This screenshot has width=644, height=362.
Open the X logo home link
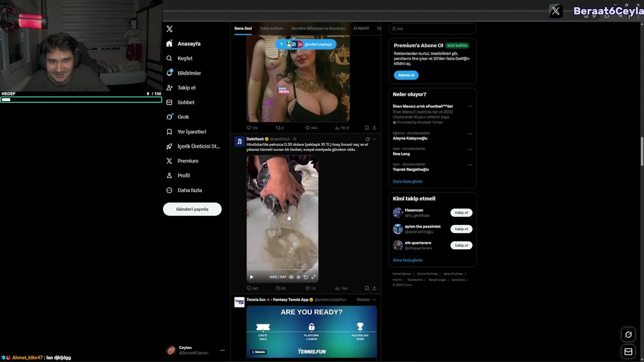(x=170, y=29)
